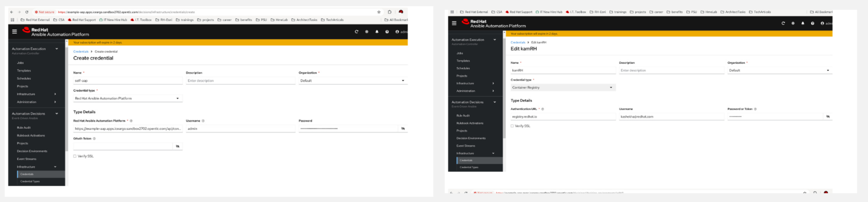Click hamburger menu on Create credential page
The image size is (868, 202).
click(15, 31)
